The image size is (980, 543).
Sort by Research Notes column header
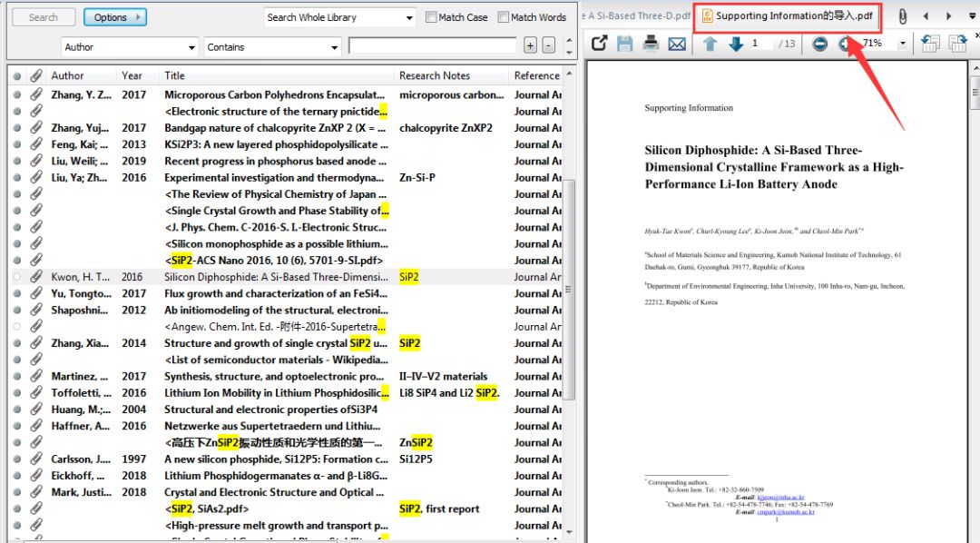pos(451,75)
